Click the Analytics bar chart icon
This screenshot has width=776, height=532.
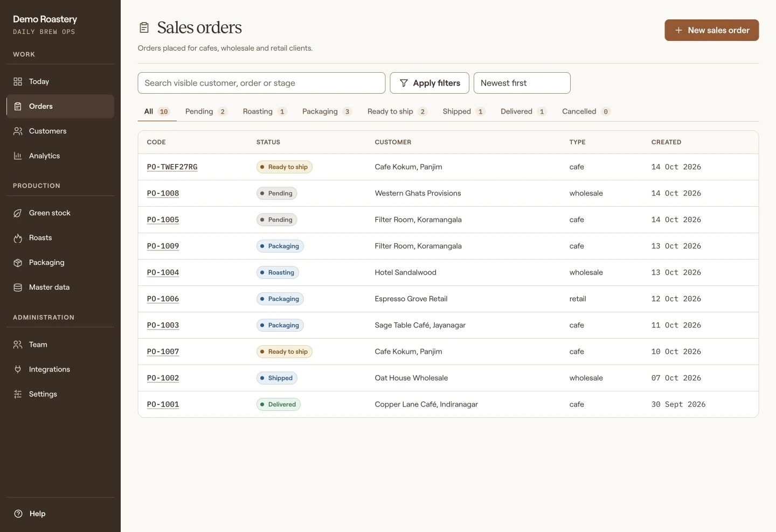(18, 156)
